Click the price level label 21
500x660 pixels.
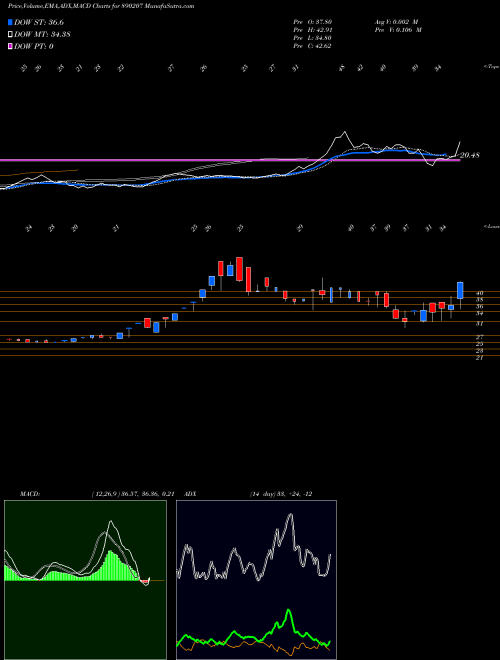(479, 357)
